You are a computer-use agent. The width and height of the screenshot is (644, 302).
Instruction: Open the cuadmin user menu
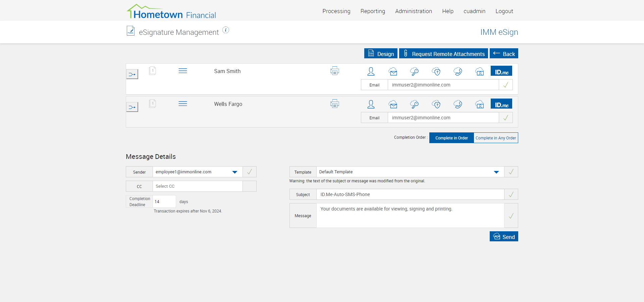[474, 11]
